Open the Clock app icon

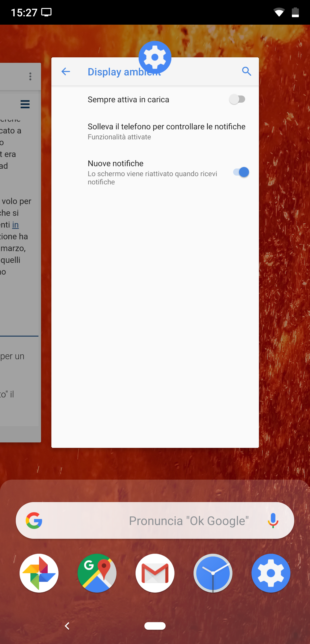(213, 573)
